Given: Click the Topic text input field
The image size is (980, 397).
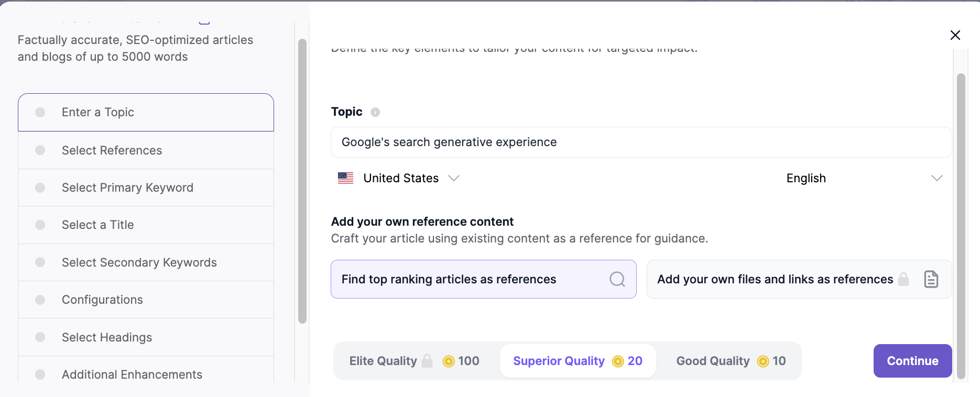Looking at the screenshot, I should click(x=640, y=142).
